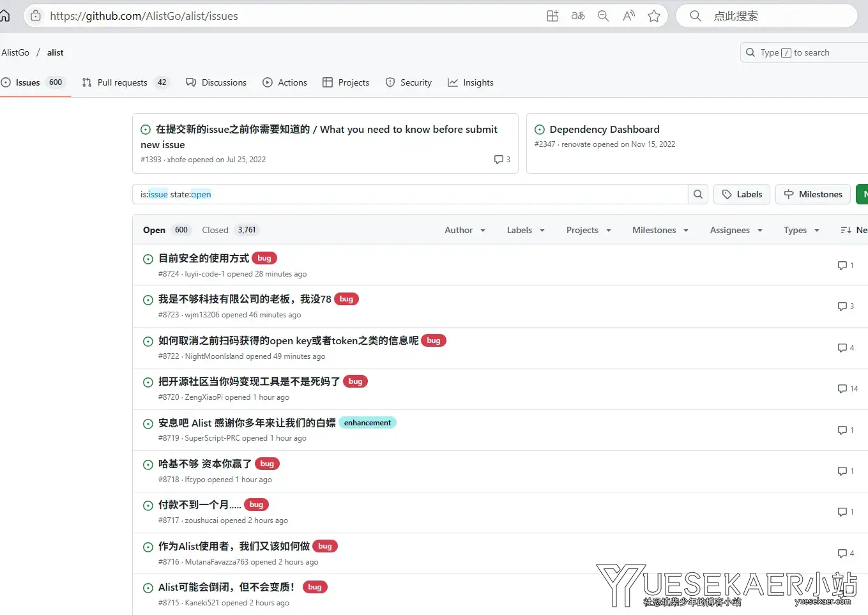Click open-issue icon beside 付款不到一个月

pyautogui.click(x=148, y=506)
